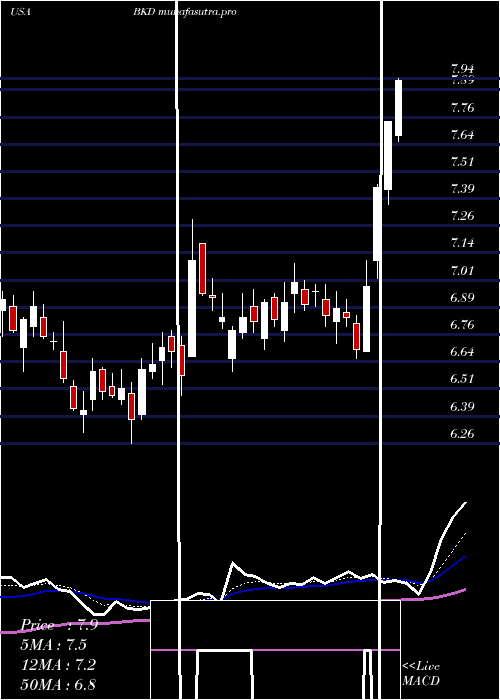Click the 7.01 price axis label
500x700 pixels.
click(462, 270)
